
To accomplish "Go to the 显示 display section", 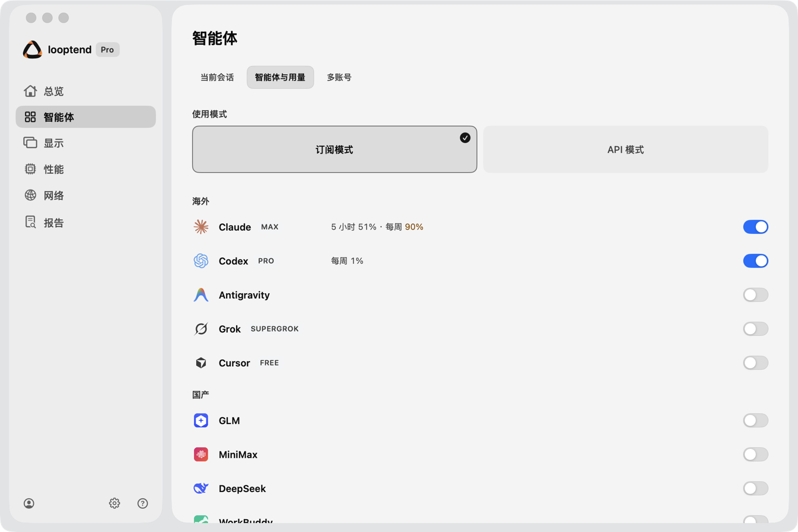I will (x=86, y=143).
